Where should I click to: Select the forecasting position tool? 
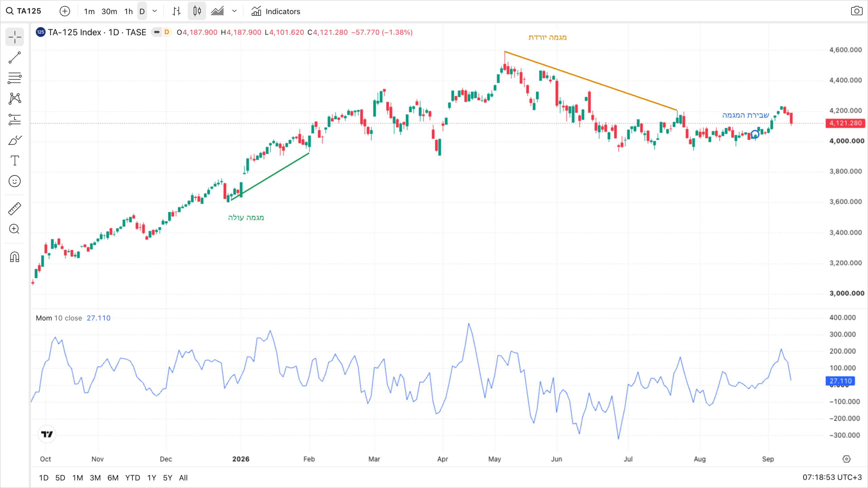tap(15, 119)
